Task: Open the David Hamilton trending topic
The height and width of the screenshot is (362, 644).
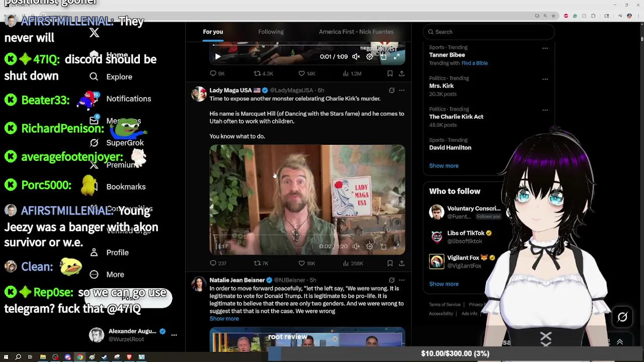Action: 450,148
